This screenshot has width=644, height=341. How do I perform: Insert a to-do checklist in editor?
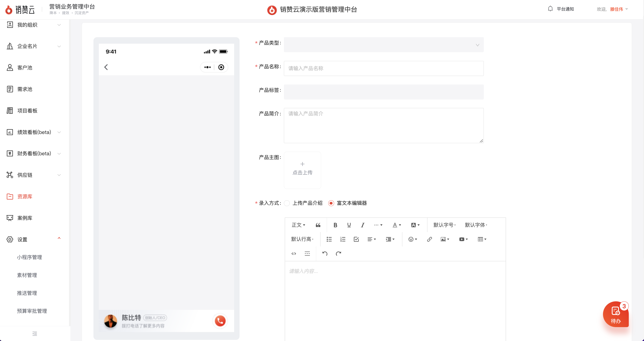tap(356, 239)
